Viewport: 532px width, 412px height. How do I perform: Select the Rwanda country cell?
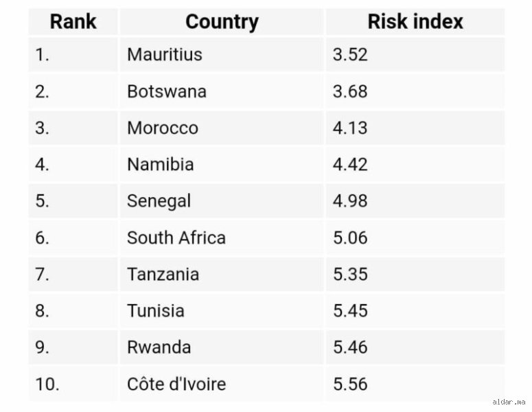point(222,347)
